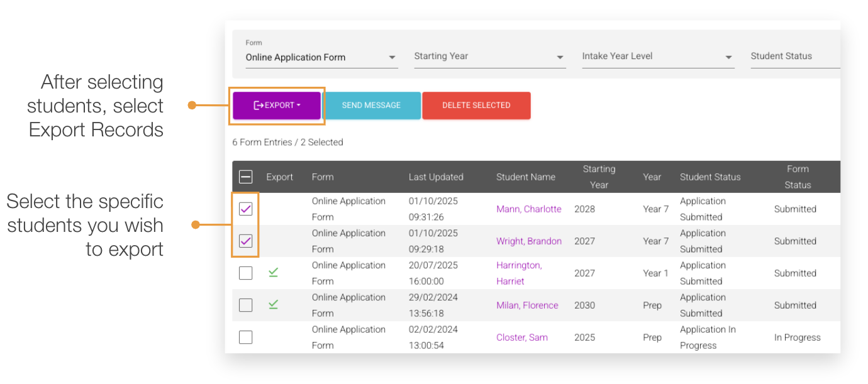The width and height of the screenshot is (868, 384).
Task: Open Closter, Sam's student record
Action: [x=522, y=337]
